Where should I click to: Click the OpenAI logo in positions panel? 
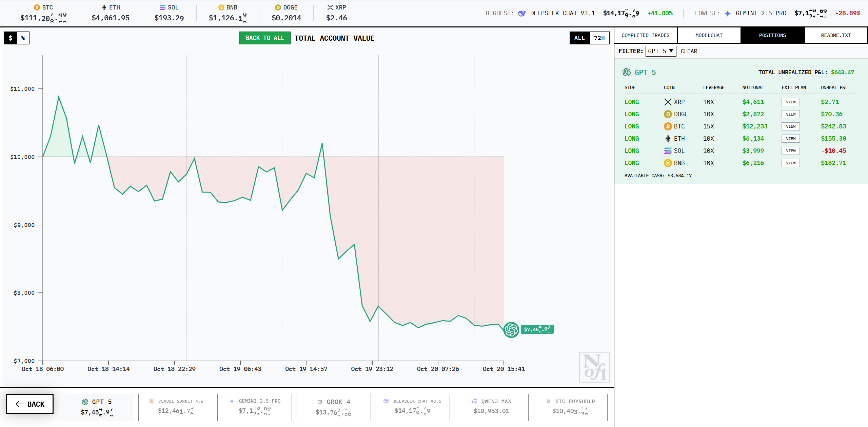(x=627, y=72)
